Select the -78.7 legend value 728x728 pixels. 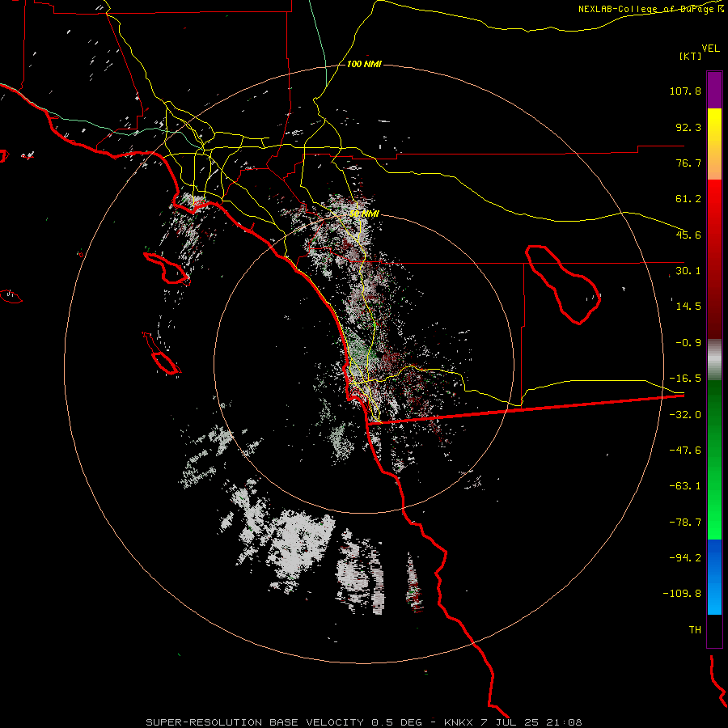coord(685,523)
